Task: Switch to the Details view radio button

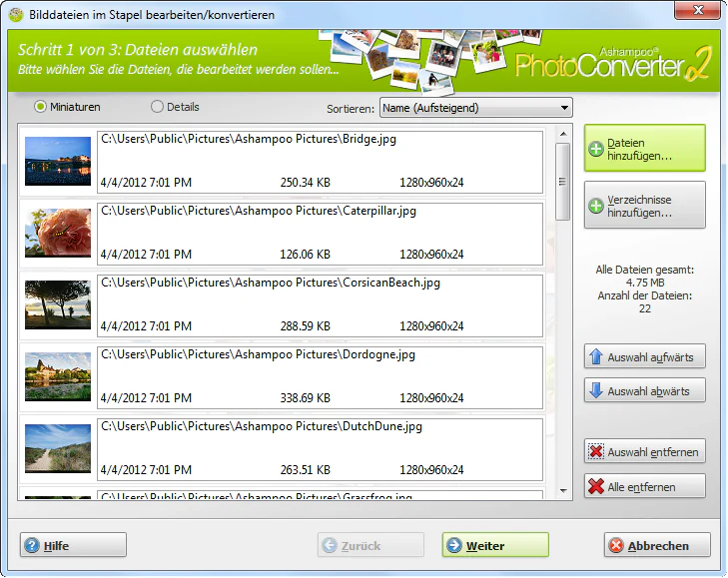Action: (x=157, y=107)
